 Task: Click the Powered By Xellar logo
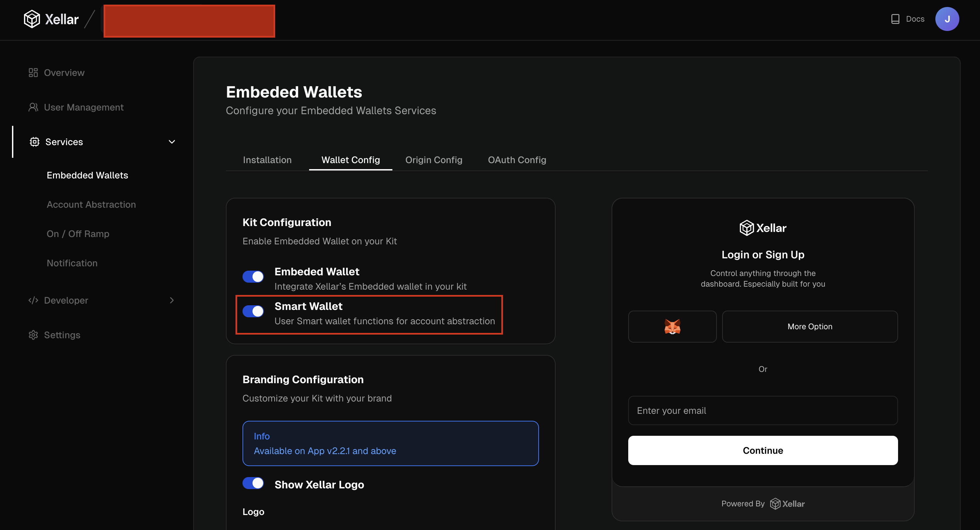tap(787, 504)
